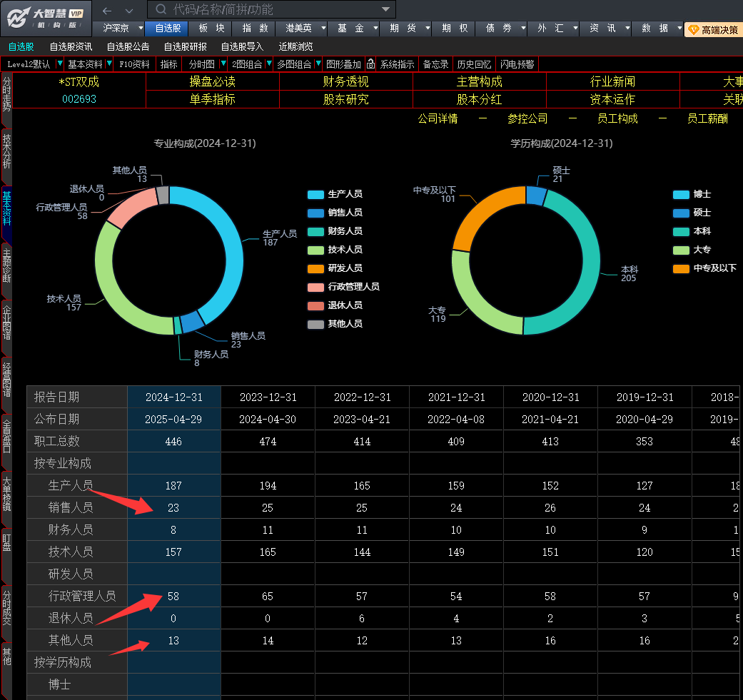743x700 pixels.
Task: Open the 沪深京 dropdown arrow
Action: coord(141,29)
